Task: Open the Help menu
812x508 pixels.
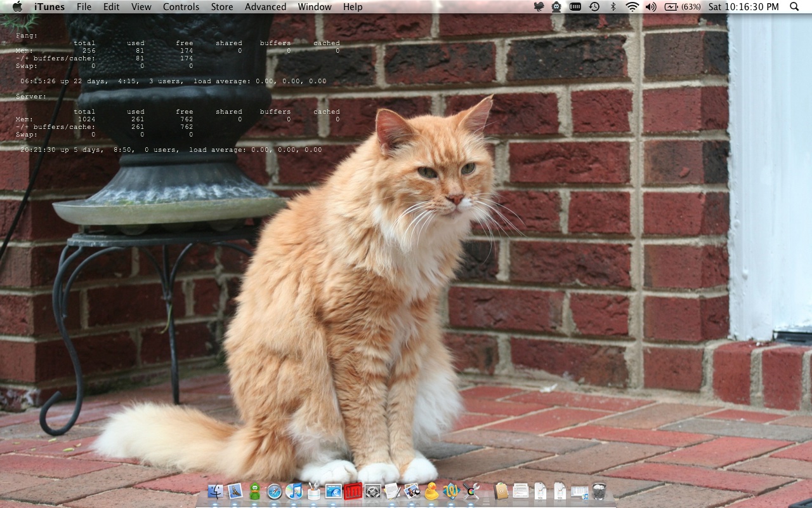Action: [353, 6]
